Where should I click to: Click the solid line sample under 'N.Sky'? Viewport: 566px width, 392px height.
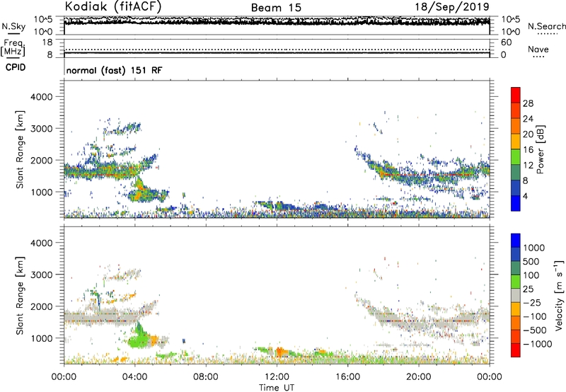[13, 33]
